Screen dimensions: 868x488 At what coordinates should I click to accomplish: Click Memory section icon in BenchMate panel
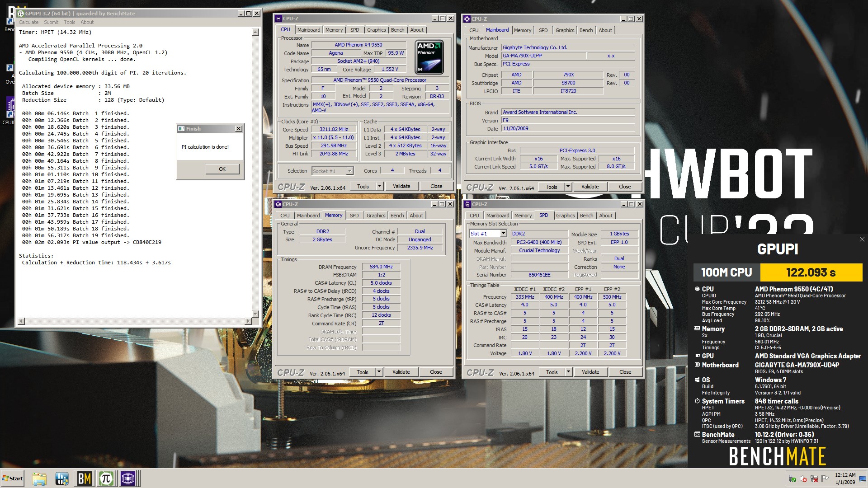tap(697, 328)
